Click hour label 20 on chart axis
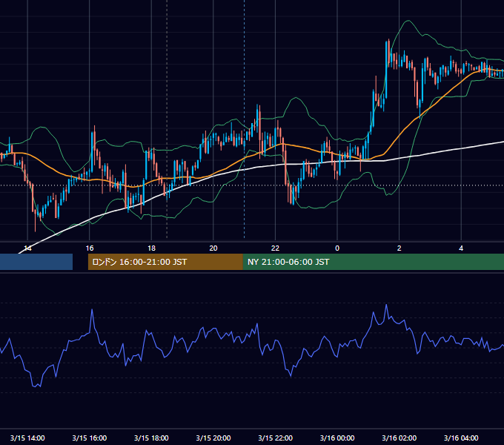Screen dimensions: 504x445 pyautogui.click(x=213, y=248)
